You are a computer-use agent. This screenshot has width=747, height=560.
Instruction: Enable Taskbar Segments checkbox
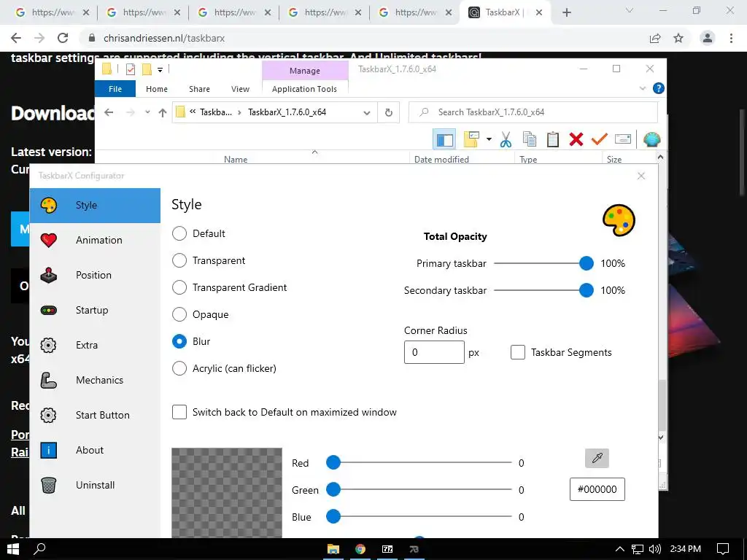(518, 352)
